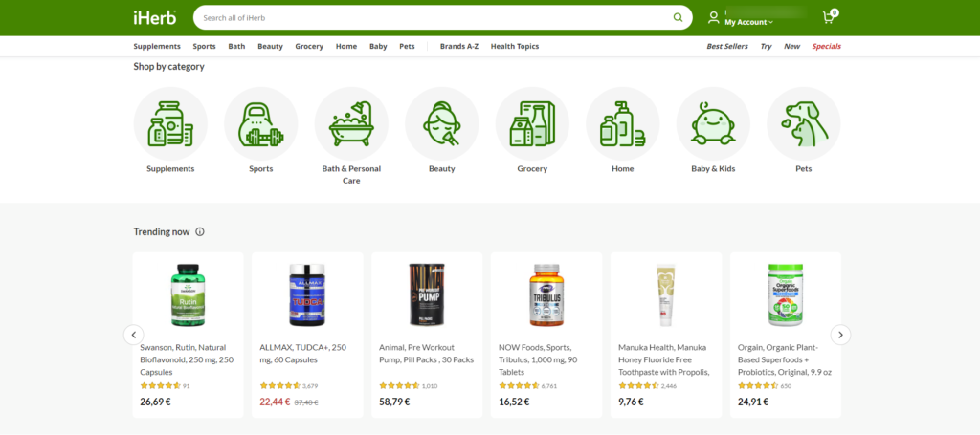Open the Bath & Personal Care bathtub icon
This screenshot has width=980, height=435.
point(351,123)
